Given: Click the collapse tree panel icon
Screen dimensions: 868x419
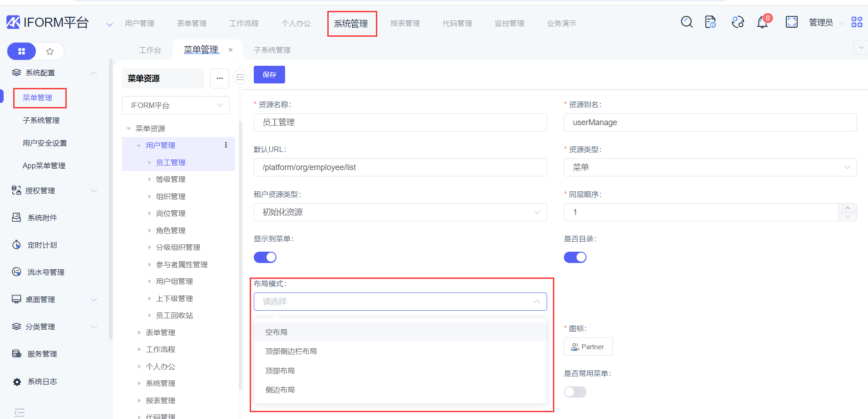Looking at the screenshot, I should (240, 78).
